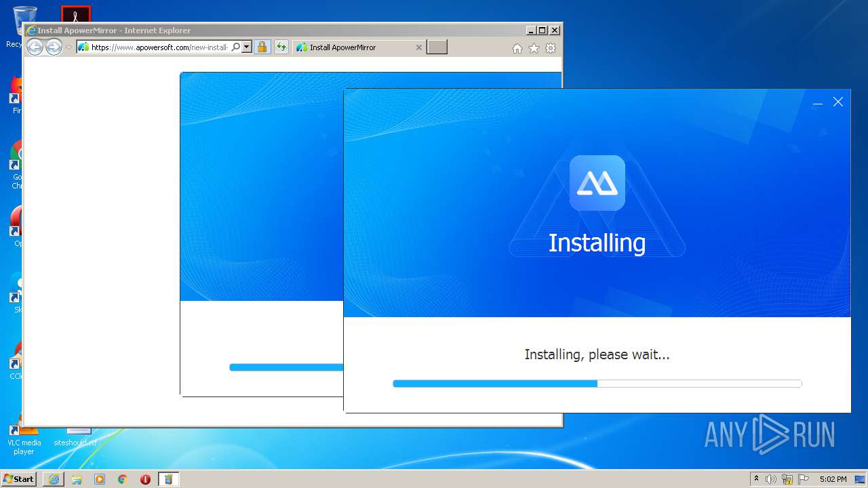Close the ApowerMirror installer window
Screen dimensions: 868x488
(x=838, y=102)
